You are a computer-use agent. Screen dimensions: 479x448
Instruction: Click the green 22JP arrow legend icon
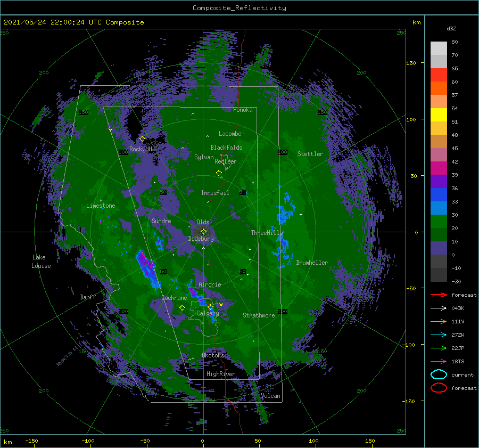439,348
